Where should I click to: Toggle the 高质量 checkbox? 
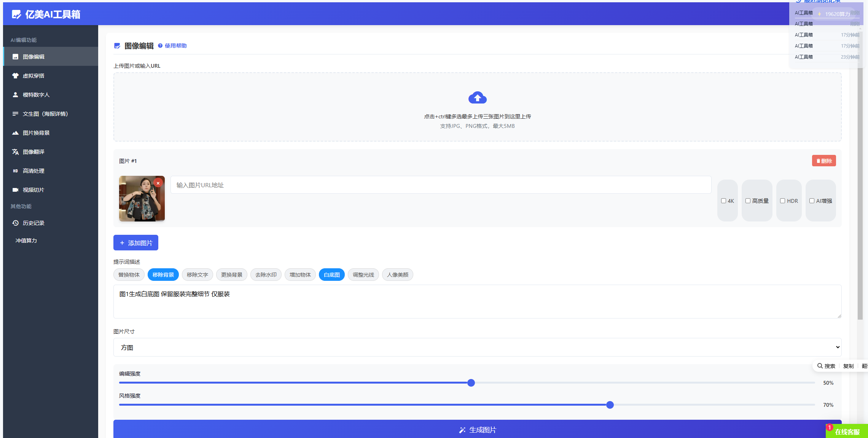(x=748, y=201)
